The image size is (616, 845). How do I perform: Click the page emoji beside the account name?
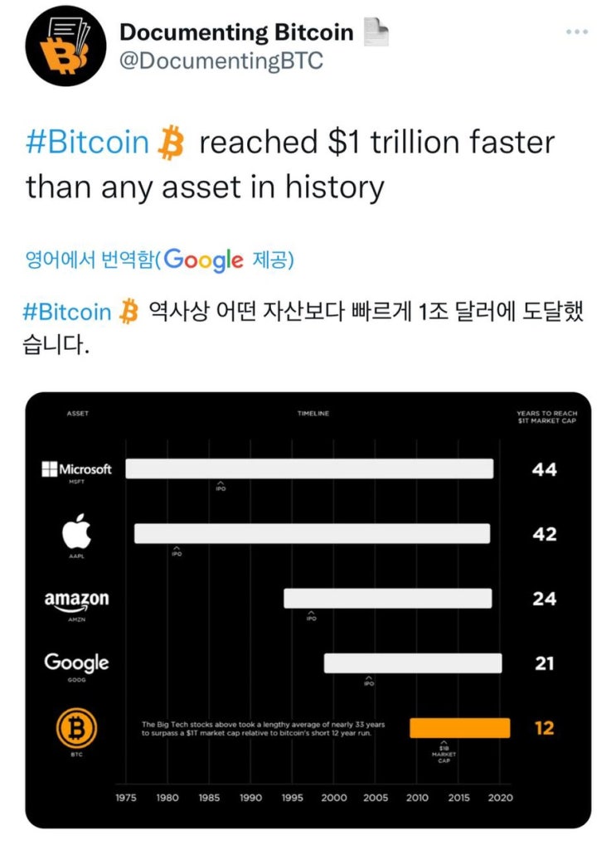tap(377, 33)
